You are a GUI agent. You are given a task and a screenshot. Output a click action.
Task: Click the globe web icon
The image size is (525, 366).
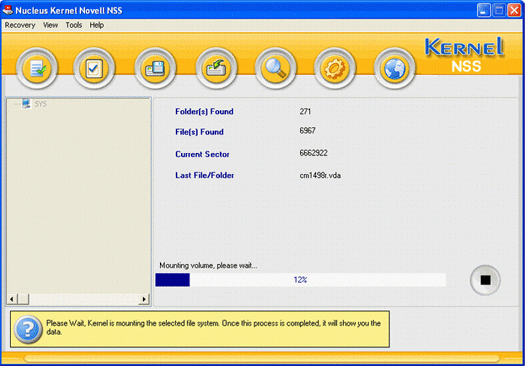click(x=394, y=69)
